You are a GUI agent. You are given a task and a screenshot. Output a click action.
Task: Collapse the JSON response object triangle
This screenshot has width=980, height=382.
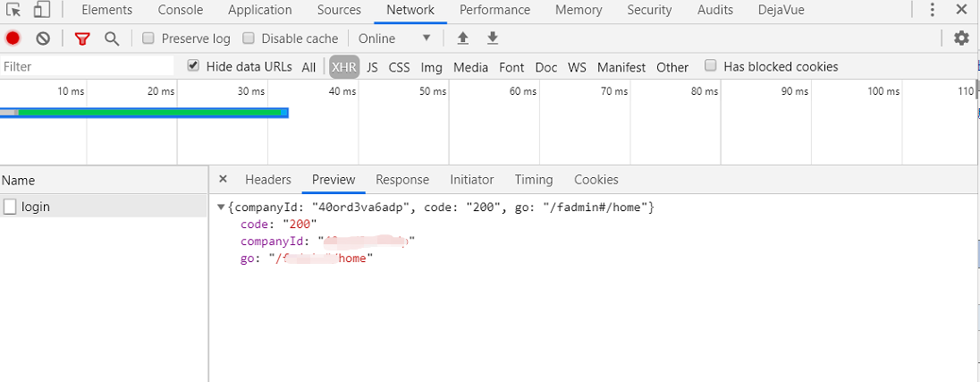(221, 208)
